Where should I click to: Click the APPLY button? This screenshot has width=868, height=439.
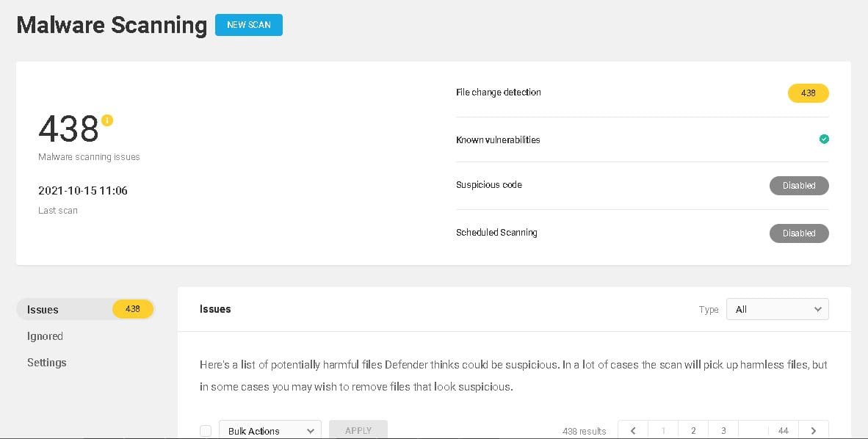358,430
